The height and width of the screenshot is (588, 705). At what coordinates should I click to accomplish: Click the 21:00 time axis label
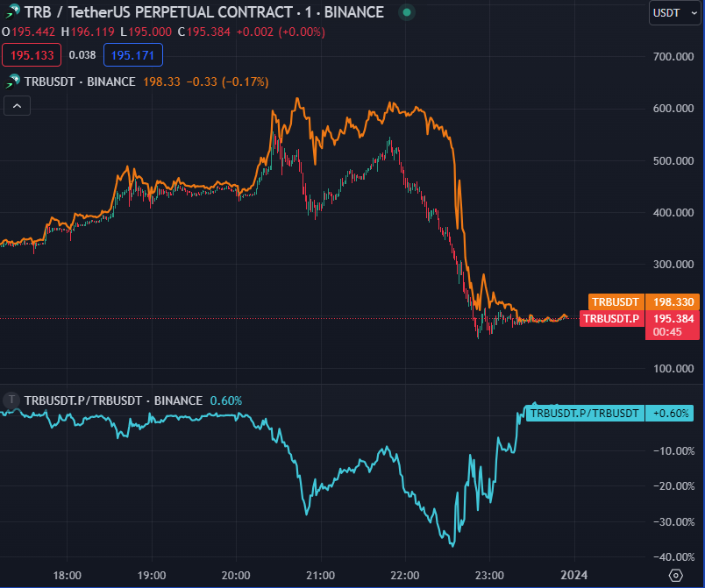321,576
